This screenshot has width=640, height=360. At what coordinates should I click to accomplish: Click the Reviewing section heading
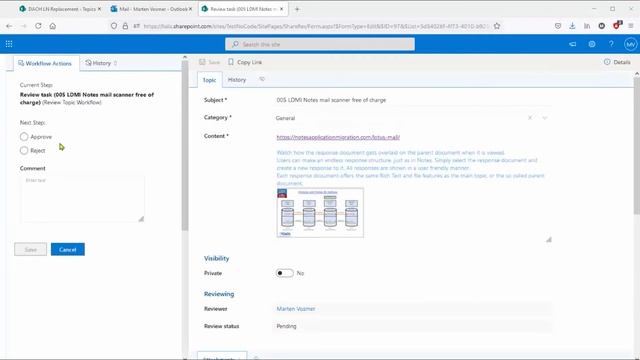[219, 294]
